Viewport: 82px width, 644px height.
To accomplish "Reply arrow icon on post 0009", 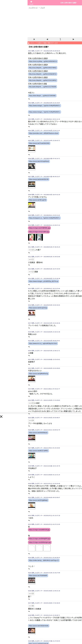I will point(29,222).
